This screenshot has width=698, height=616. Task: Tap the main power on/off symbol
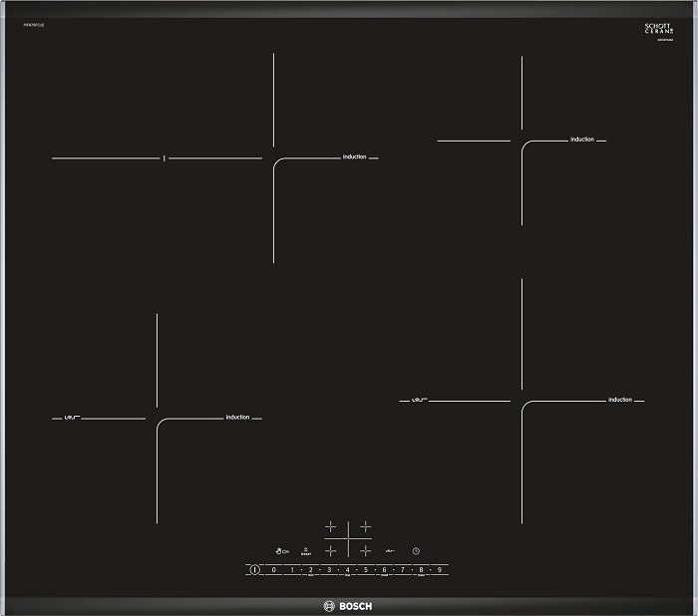[254, 569]
